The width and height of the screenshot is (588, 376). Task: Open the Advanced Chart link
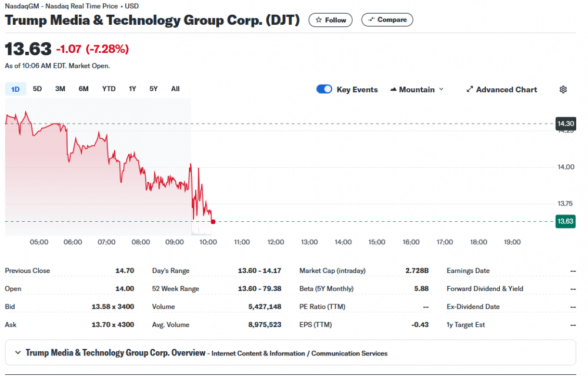click(506, 89)
